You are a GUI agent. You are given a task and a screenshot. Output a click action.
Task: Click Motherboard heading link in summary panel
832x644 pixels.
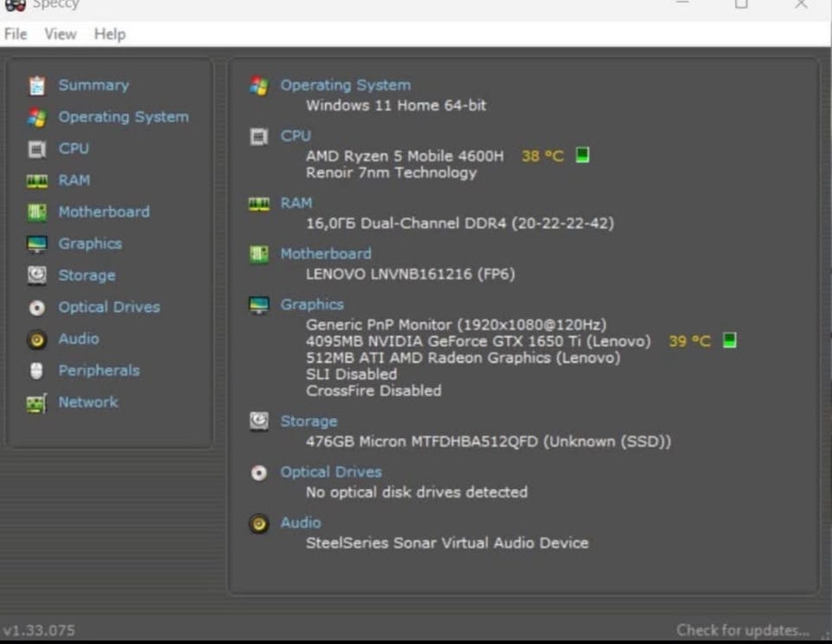click(x=326, y=254)
